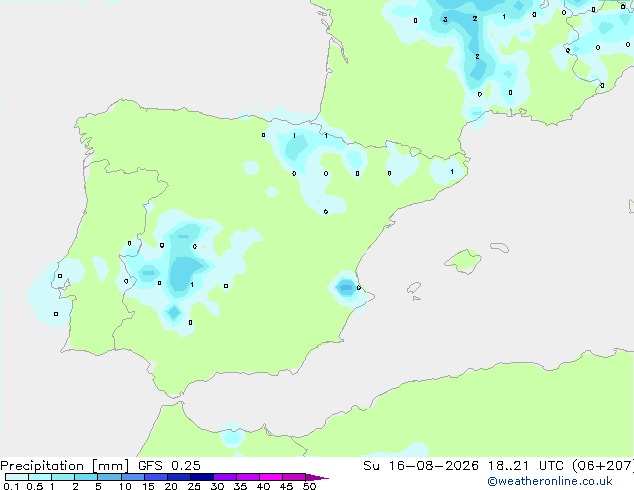Click the "40" legend scale label

(x=263, y=486)
